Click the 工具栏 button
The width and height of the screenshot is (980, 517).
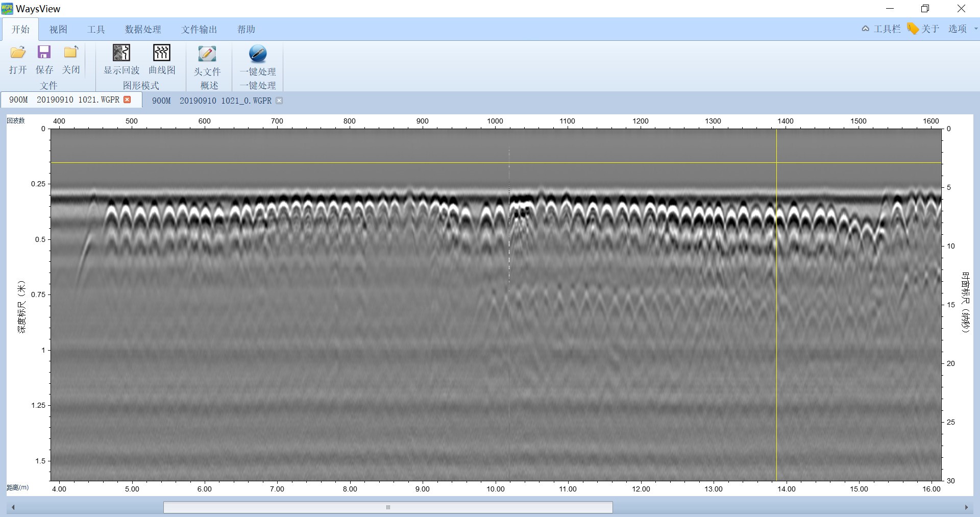click(x=887, y=29)
